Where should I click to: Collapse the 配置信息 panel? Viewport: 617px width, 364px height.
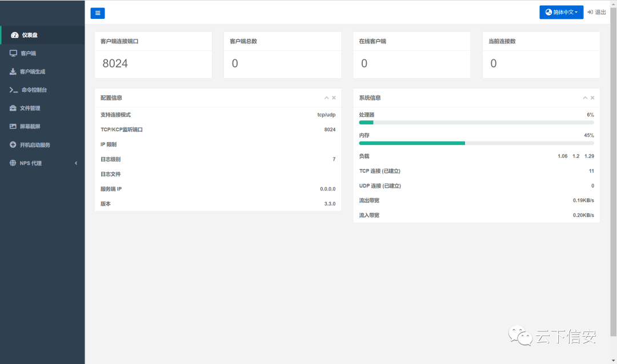pyautogui.click(x=326, y=98)
